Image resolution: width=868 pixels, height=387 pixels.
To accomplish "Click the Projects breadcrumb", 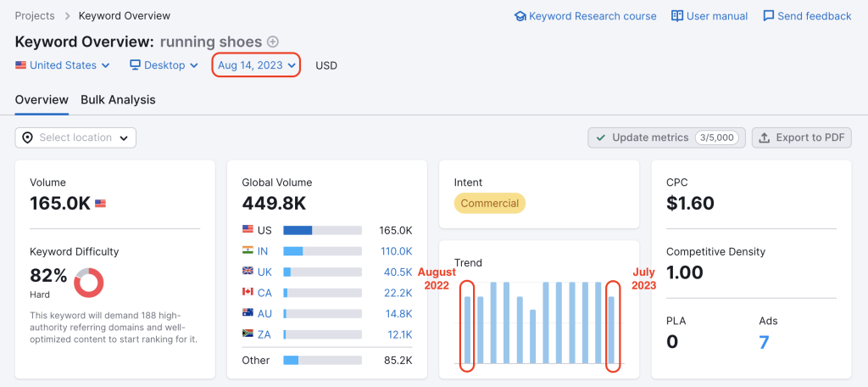I will pos(35,16).
